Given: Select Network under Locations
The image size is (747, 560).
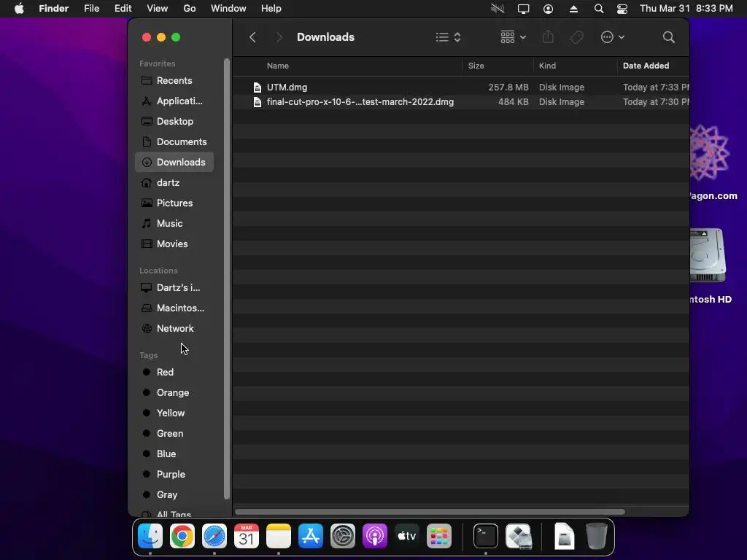Looking at the screenshot, I should pyautogui.click(x=174, y=329).
